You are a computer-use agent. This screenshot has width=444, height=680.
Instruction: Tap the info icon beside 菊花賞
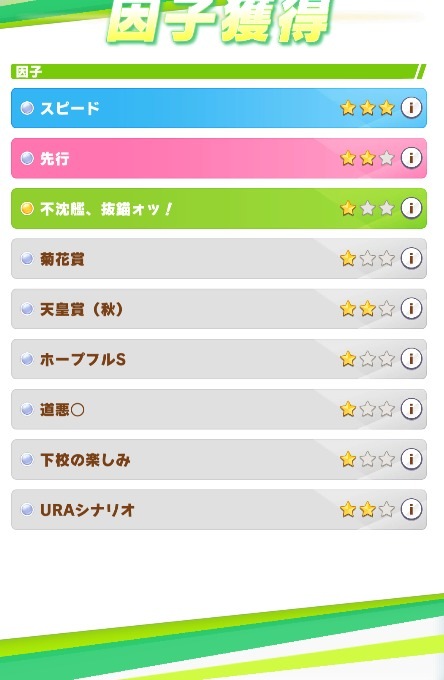point(411,258)
